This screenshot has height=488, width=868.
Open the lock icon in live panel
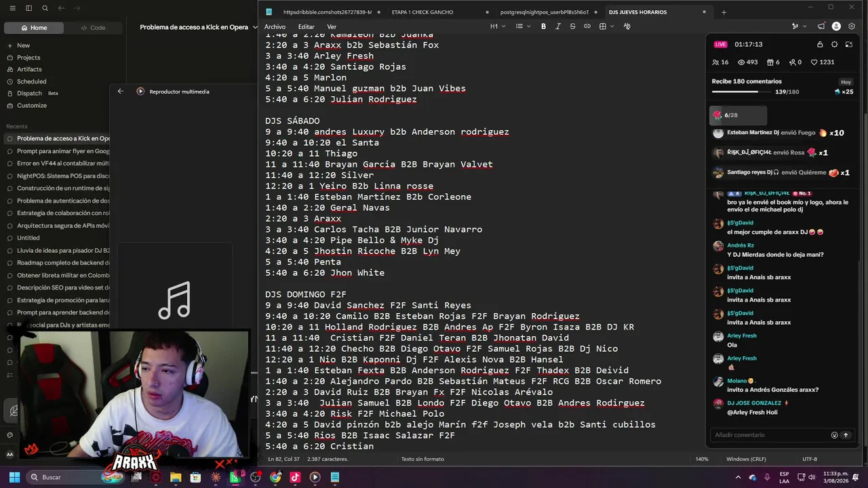(x=820, y=44)
